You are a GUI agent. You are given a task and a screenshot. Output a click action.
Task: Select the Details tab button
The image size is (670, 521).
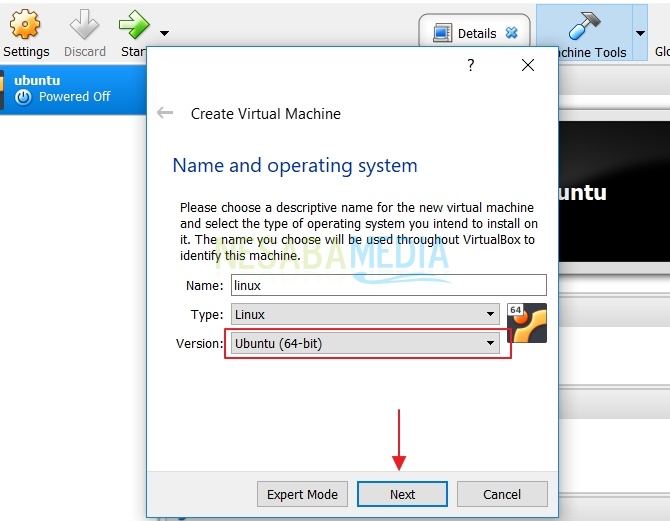tap(474, 33)
